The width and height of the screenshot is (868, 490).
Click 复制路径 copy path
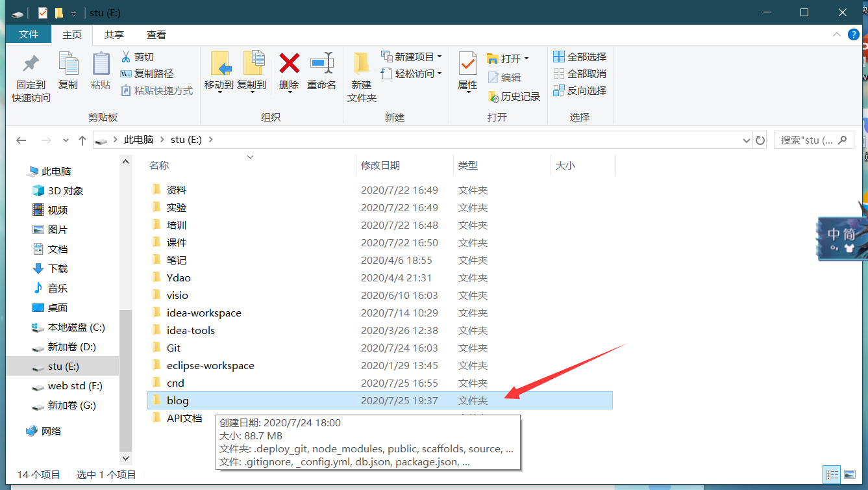point(147,74)
